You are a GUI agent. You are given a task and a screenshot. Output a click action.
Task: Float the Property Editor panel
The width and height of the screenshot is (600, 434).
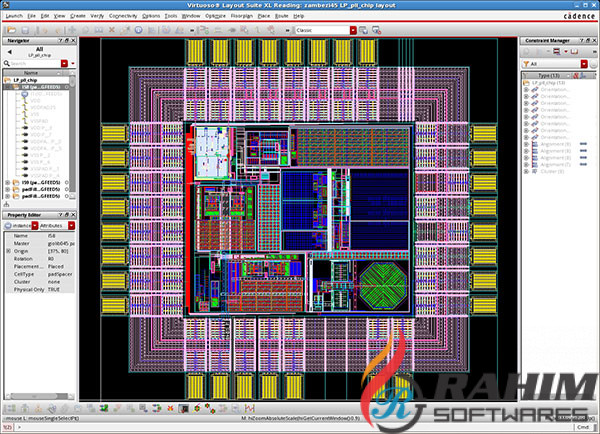[x=67, y=215]
